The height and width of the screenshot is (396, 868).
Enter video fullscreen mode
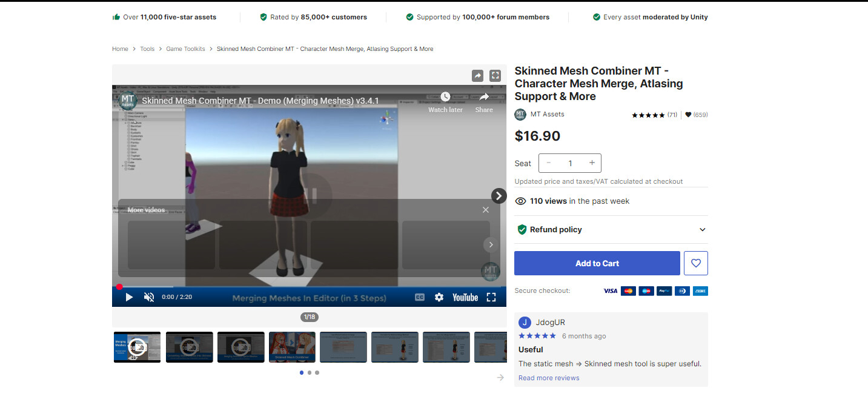(x=491, y=297)
